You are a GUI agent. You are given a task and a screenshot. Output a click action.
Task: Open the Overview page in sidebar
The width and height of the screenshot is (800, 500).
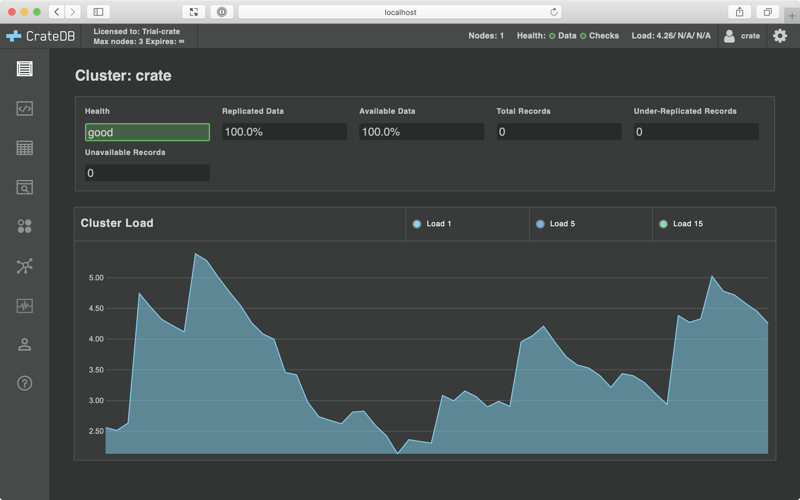click(24, 69)
